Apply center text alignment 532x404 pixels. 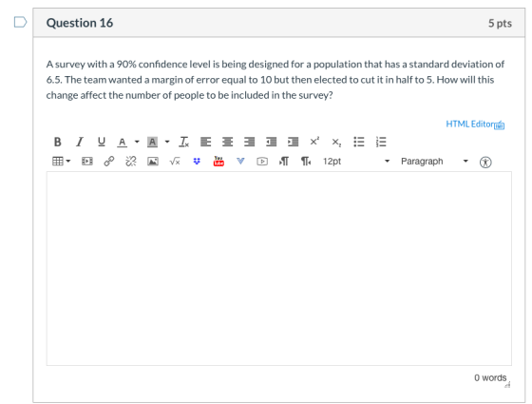tap(227, 142)
